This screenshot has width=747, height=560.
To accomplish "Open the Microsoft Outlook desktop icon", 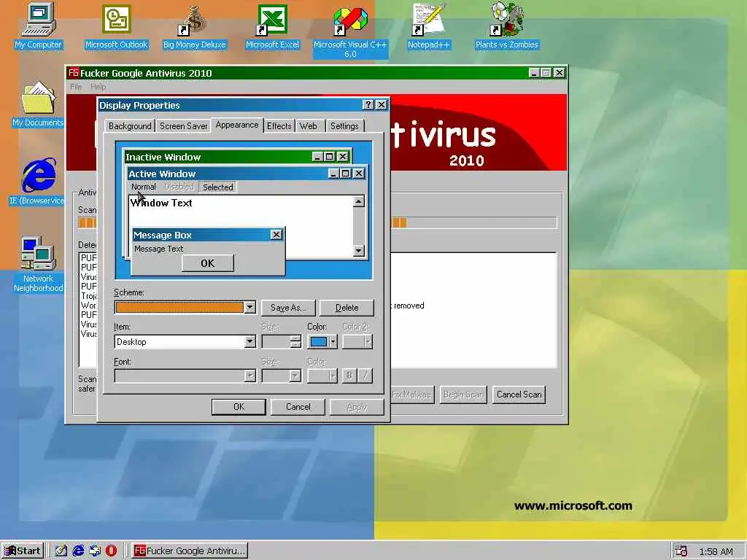I will pos(116,26).
